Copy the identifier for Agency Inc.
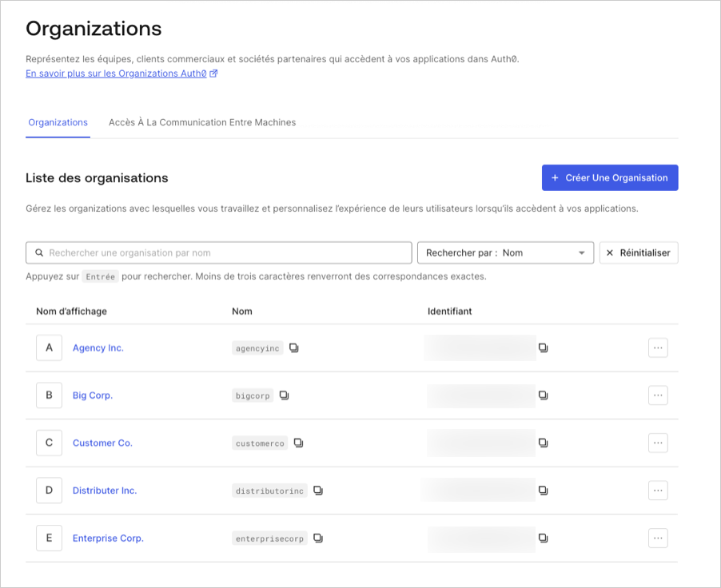Screen dimensions: 721x588 click(x=543, y=348)
